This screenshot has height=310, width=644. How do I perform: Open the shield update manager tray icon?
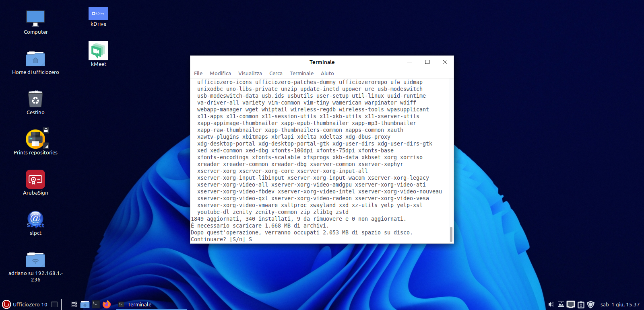[x=590, y=304]
